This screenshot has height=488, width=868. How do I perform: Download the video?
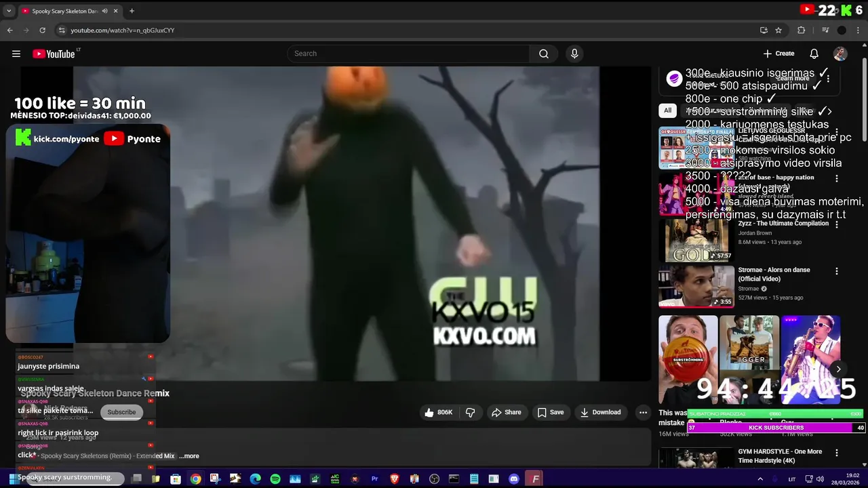[x=600, y=412]
